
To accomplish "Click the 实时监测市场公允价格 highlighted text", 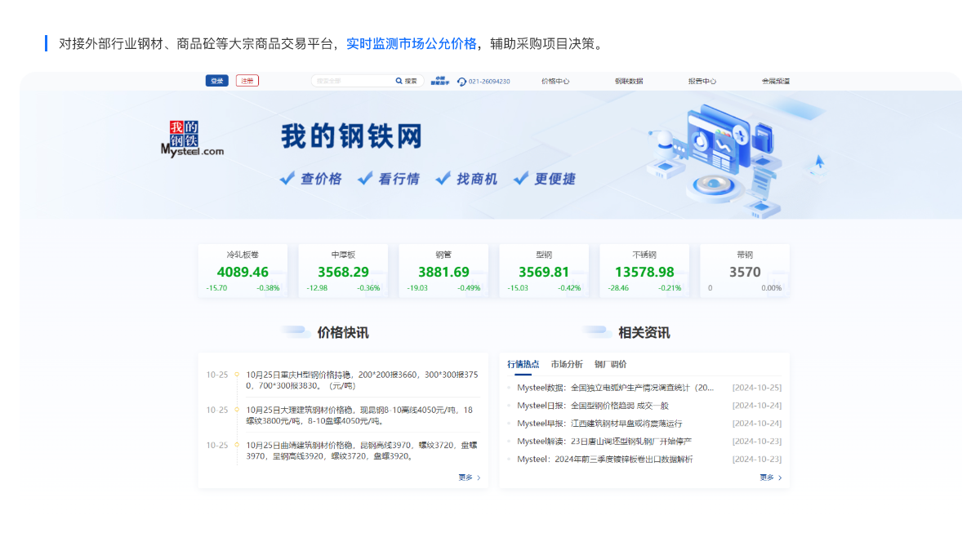I will 412,43.
